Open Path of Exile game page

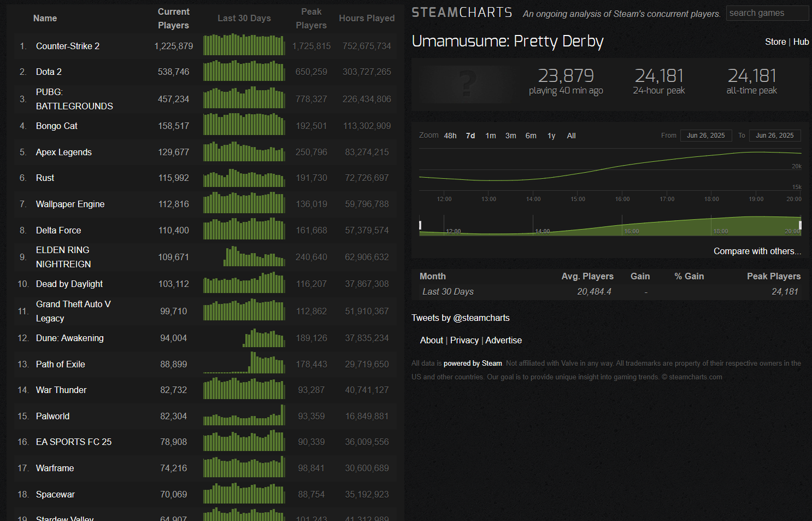pyautogui.click(x=61, y=365)
